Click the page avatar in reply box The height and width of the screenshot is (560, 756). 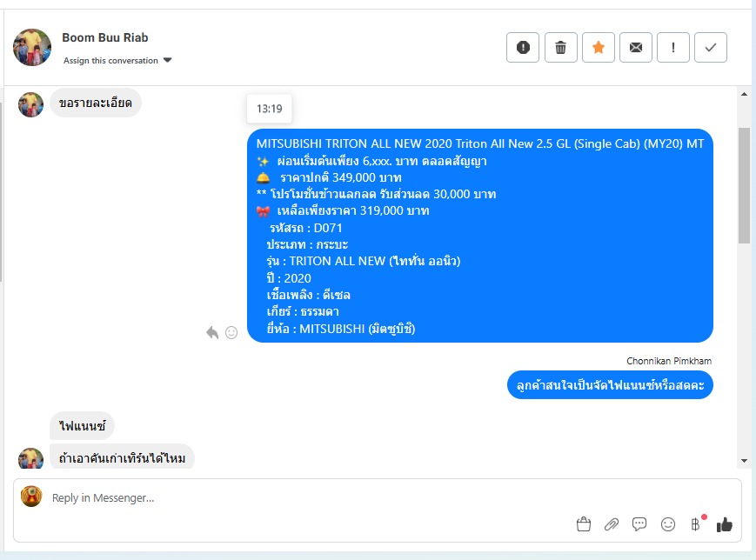(31, 497)
